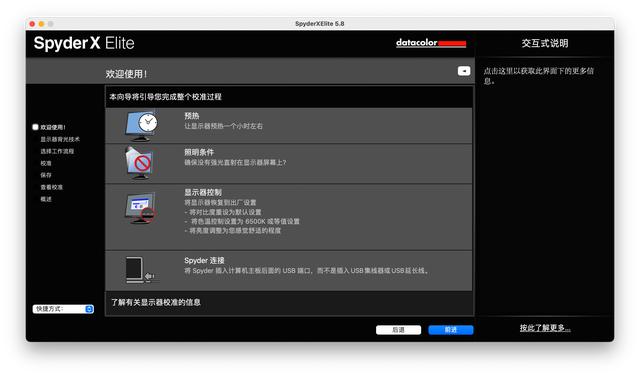
Task: Select 选择工作流程 step in sidebar
Action: point(57,151)
